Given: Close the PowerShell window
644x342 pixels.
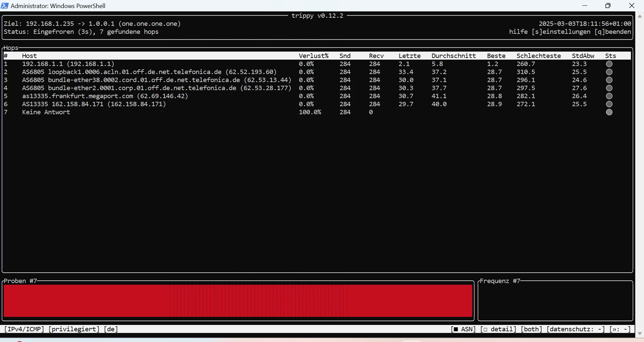Looking at the screenshot, I should click(x=632, y=6).
